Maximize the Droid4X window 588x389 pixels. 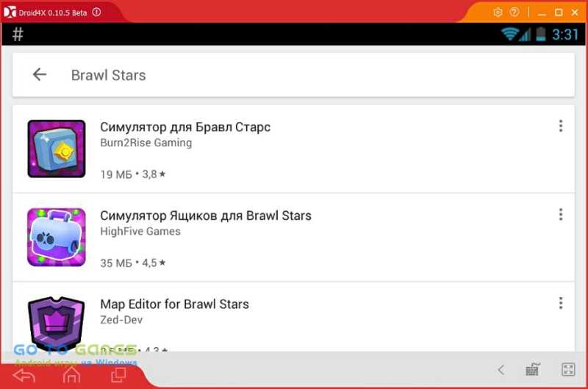[x=559, y=13]
